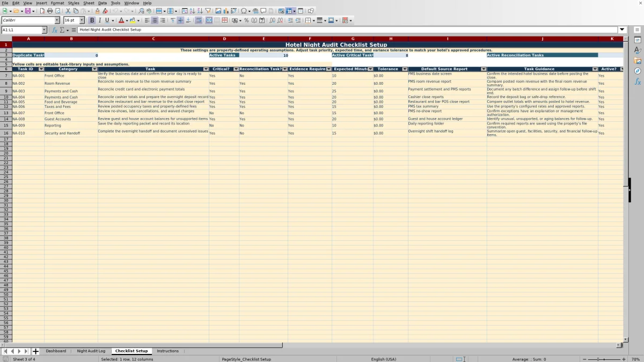Screen dimensions: 644x362
Task: Click the Insert Comment icon
Action: pyautogui.click(x=264, y=11)
